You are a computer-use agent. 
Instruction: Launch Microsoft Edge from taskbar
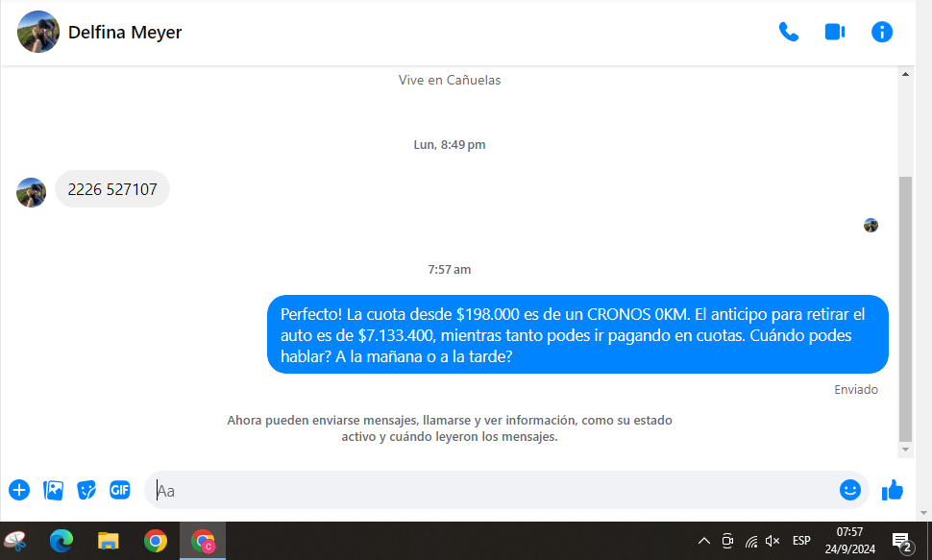[x=61, y=541]
